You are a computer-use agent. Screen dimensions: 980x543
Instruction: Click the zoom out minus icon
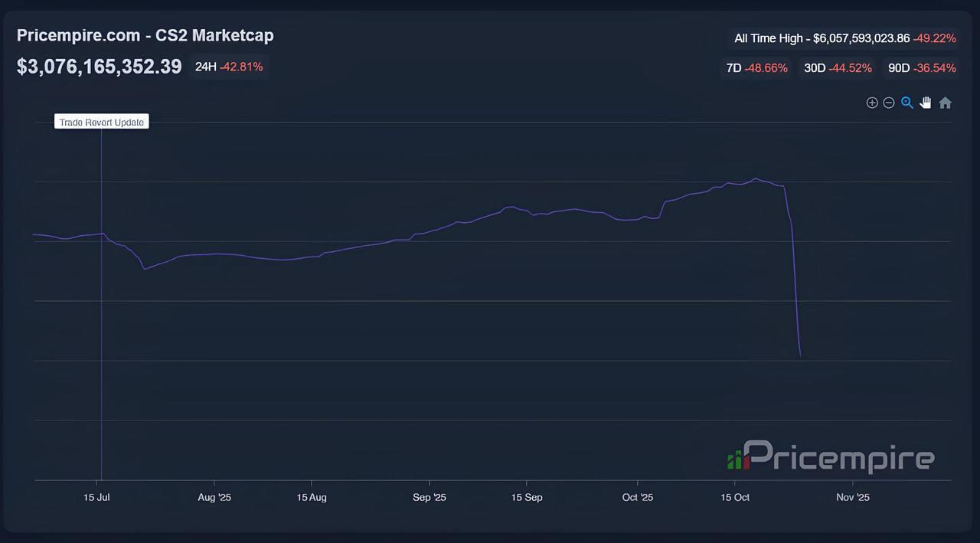[889, 103]
